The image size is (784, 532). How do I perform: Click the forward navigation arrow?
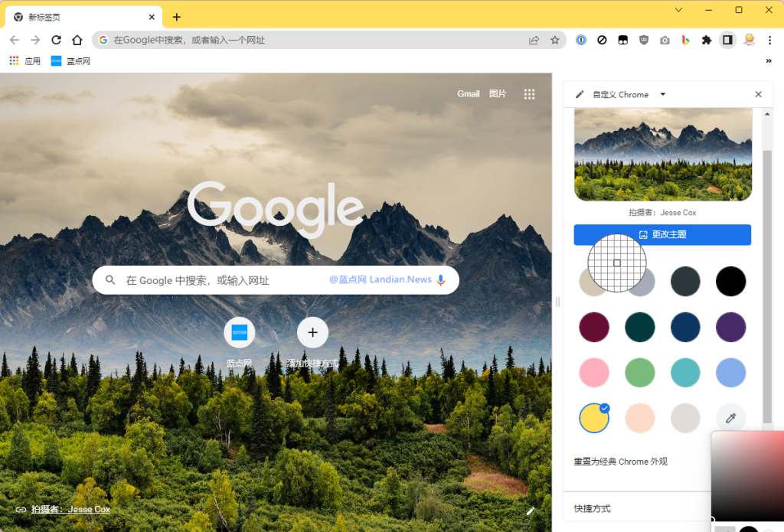pyautogui.click(x=35, y=40)
